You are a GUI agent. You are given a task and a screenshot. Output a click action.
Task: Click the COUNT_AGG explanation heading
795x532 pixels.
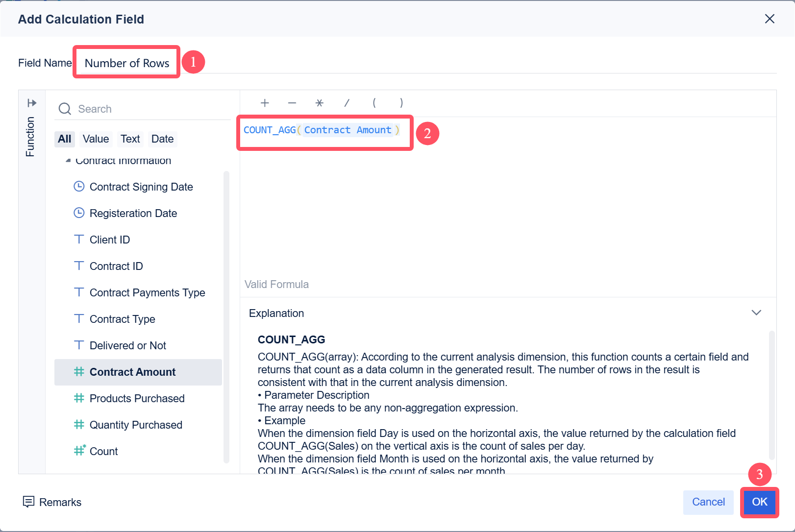pos(292,339)
